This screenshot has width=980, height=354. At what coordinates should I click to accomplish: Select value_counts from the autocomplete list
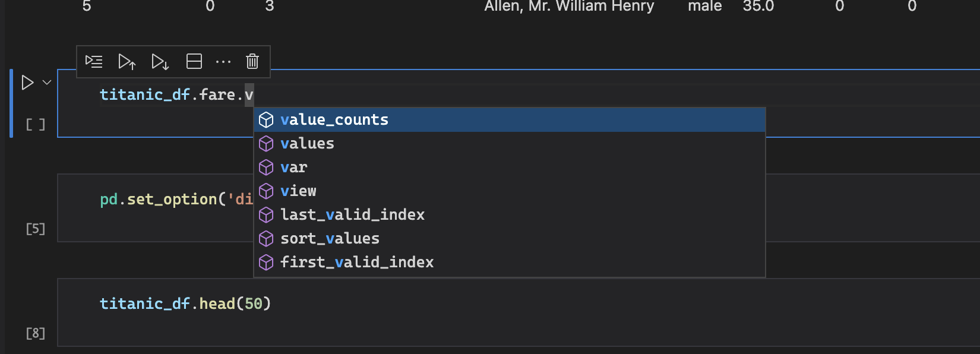coord(334,119)
